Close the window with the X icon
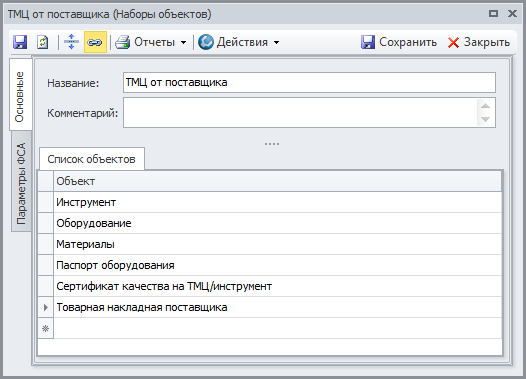 pyautogui.click(x=512, y=14)
